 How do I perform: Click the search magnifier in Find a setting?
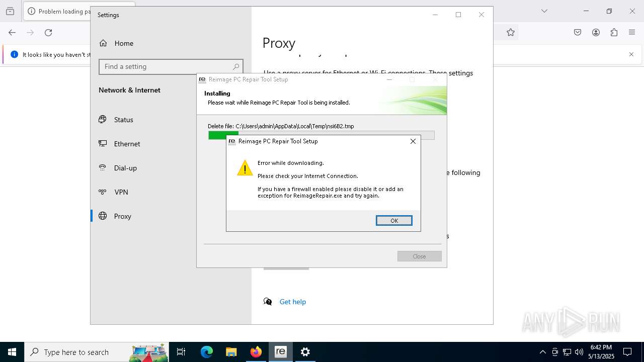(235, 66)
